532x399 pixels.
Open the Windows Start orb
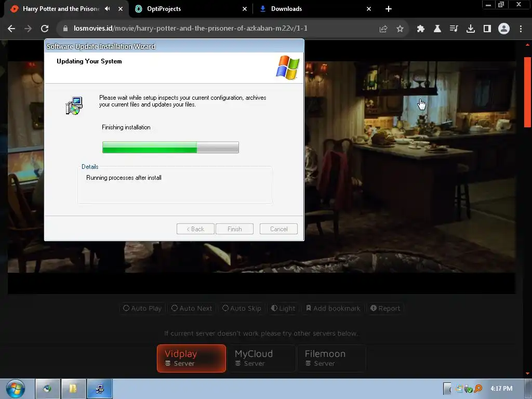16,389
